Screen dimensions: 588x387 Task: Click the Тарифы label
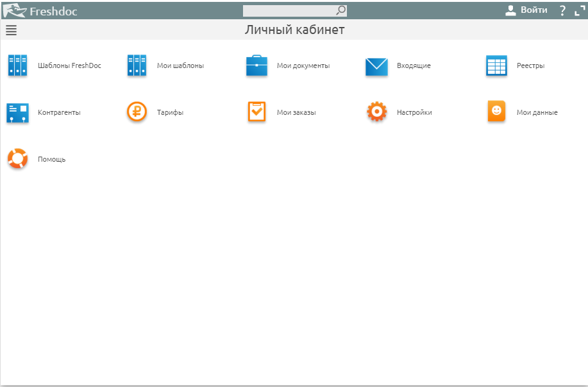[171, 112]
